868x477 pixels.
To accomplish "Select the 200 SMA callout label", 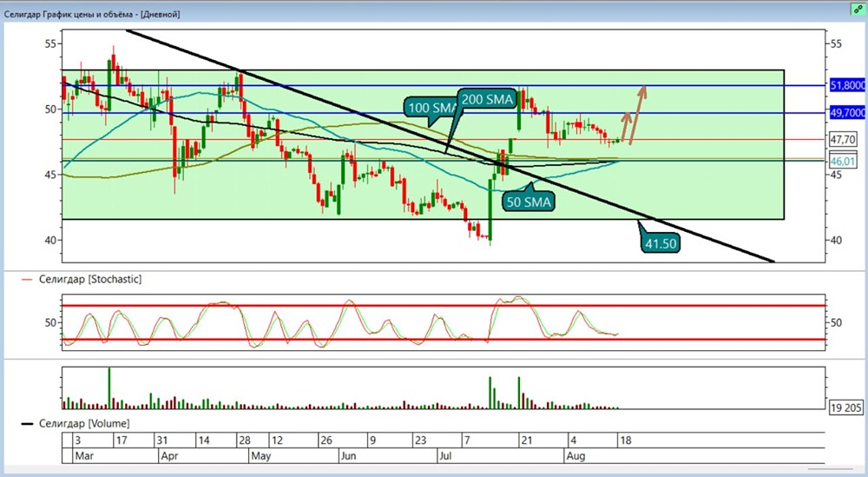I will 487,100.
